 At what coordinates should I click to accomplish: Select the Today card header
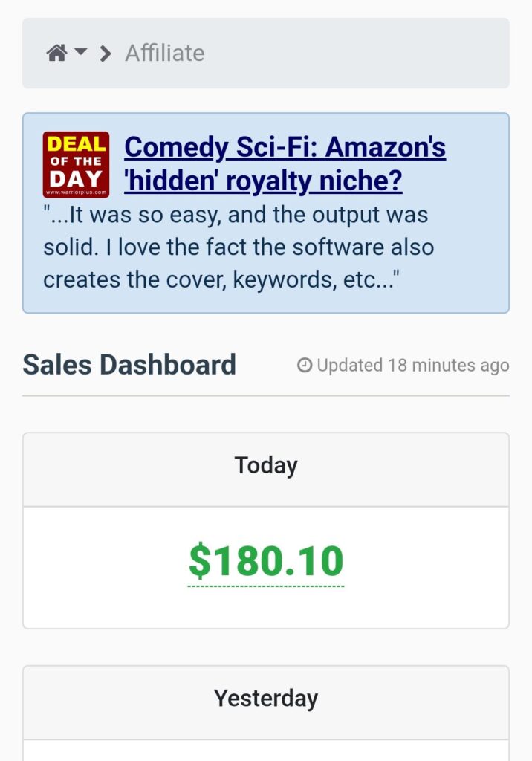(x=266, y=466)
